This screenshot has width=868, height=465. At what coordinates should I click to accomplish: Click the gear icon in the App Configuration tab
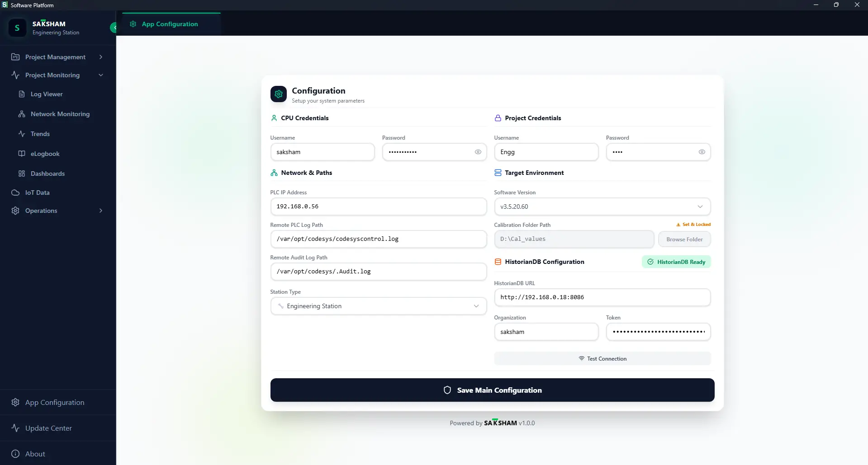coord(133,24)
